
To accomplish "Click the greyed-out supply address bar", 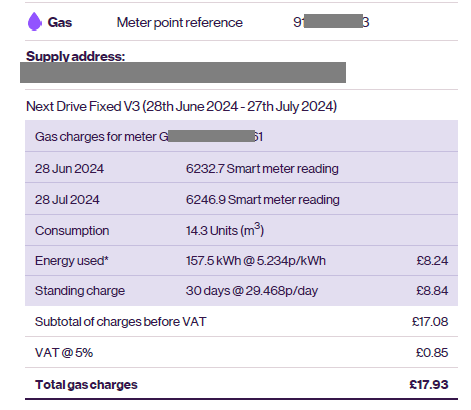I will [183, 72].
